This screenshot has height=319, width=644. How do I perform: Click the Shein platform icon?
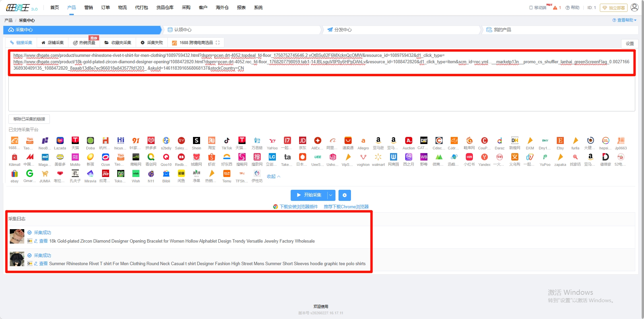(x=196, y=141)
